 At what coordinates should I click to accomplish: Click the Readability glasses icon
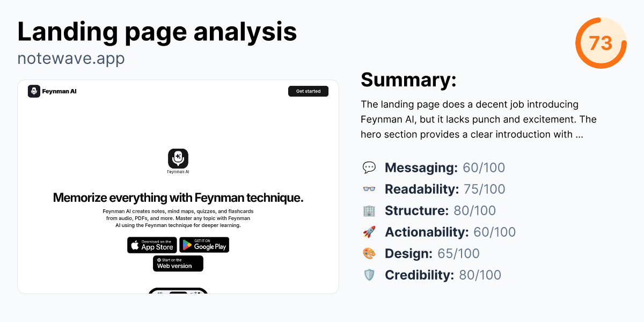(x=370, y=189)
